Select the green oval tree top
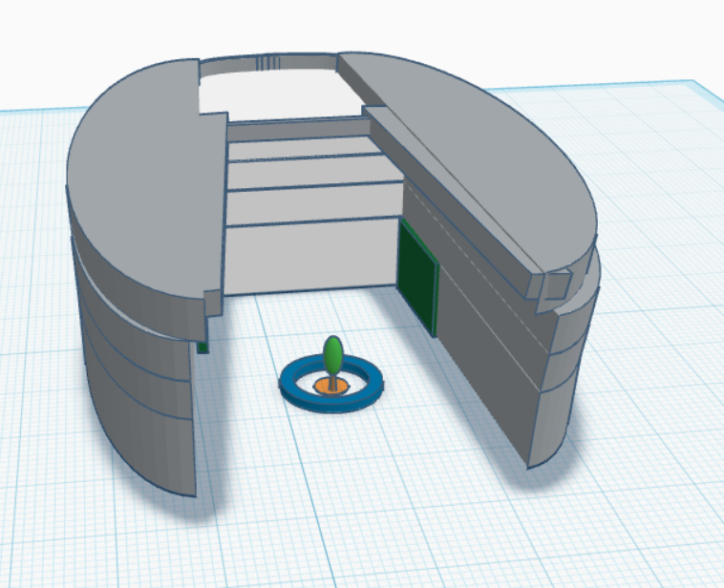 tap(333, 355)
